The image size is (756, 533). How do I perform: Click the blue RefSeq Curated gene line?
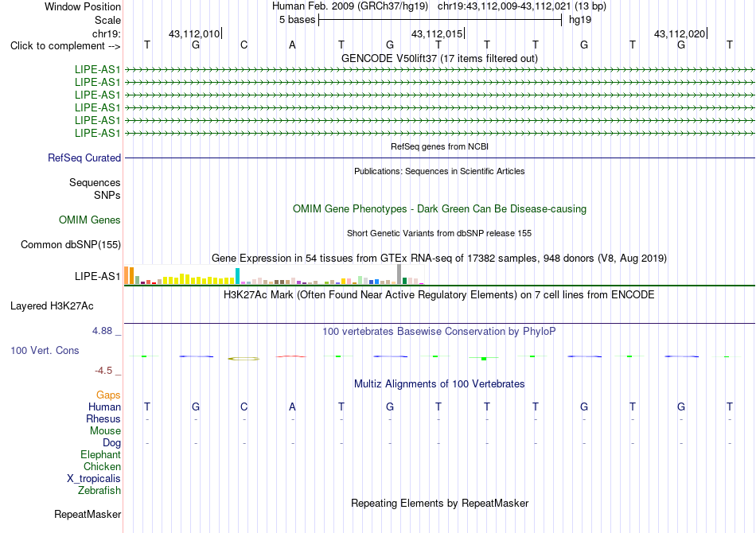(x=439, y=158)
